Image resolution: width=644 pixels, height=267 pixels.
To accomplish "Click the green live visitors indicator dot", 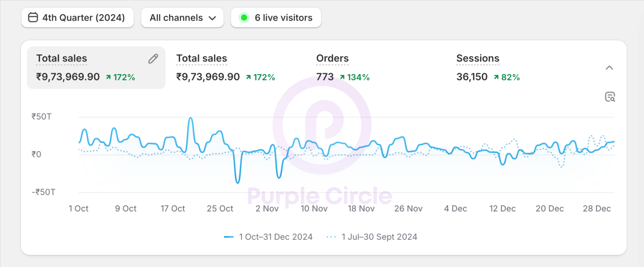I will (x=244, y=18).
